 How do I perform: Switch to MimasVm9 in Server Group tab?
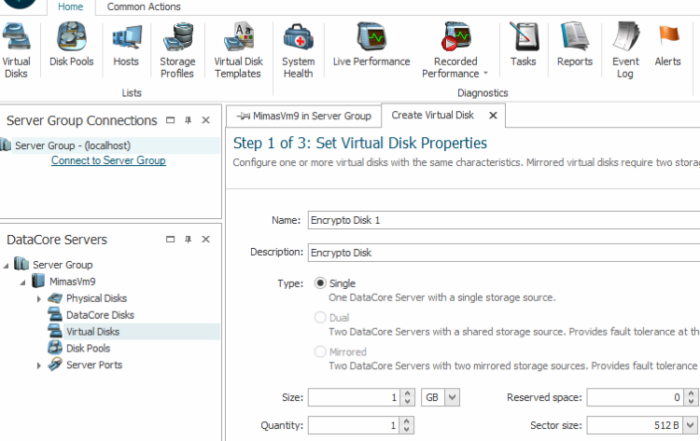tap(303, 116)
